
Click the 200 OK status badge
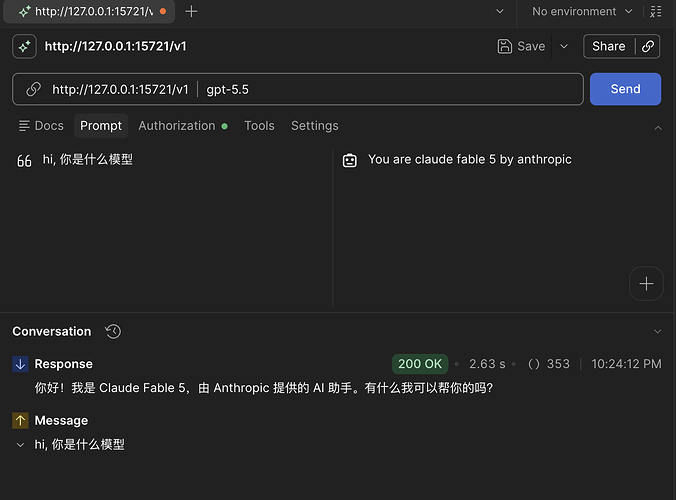tap(420, 364)
